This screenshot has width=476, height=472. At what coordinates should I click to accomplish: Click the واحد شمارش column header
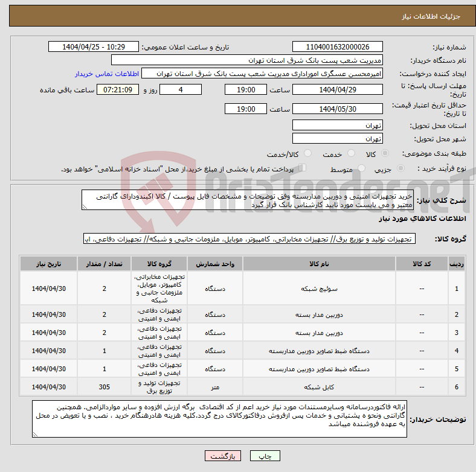pos(215,264)
